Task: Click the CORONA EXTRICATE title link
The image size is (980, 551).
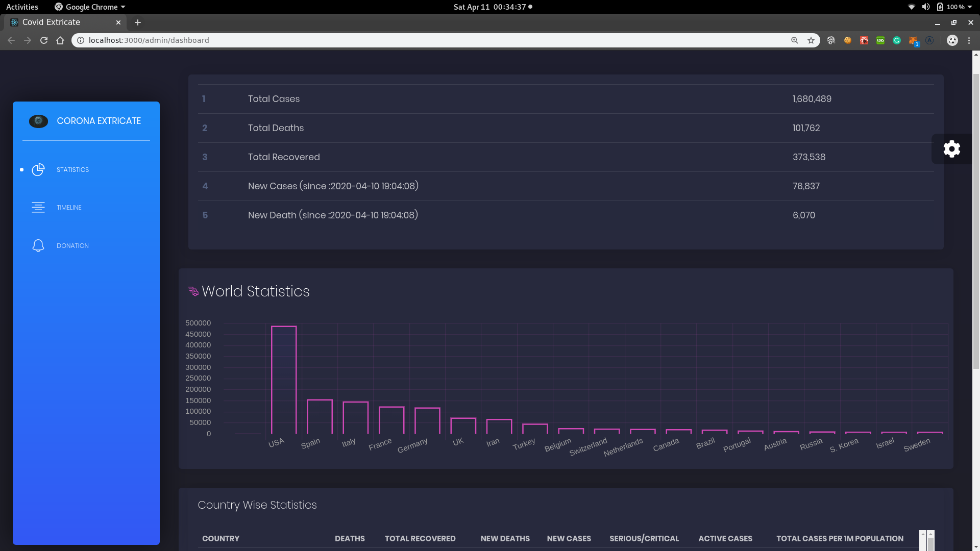Action: [99, 121]
